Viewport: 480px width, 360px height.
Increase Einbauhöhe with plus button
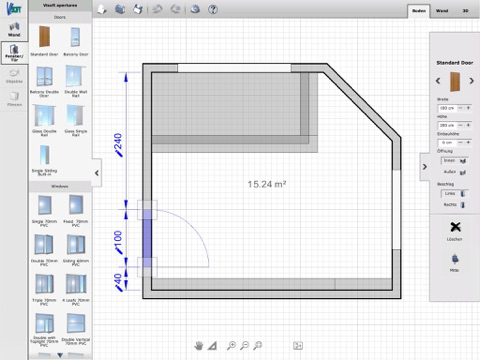point(468,143)
